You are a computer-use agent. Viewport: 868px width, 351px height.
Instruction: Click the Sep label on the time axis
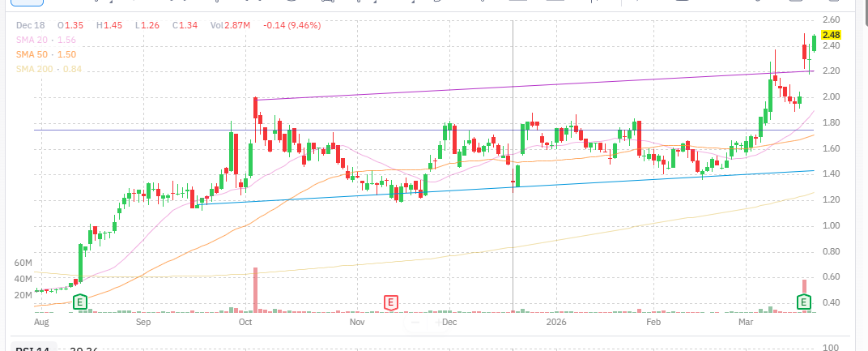143,322
